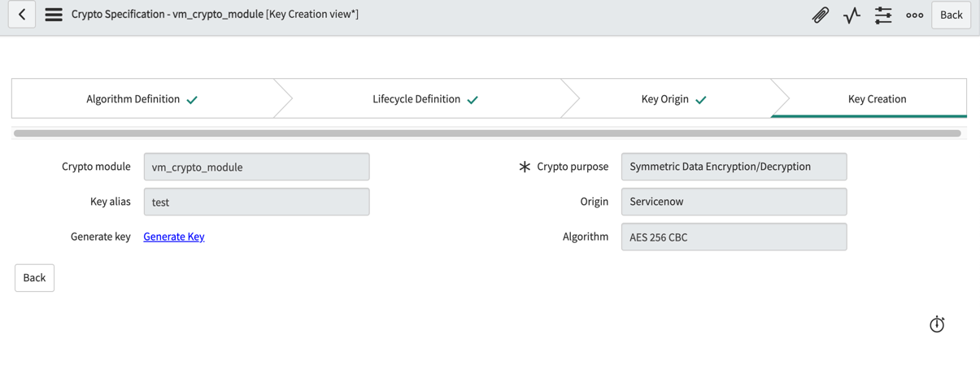This screenshot has height=378, width=980.
Task: Open more options ellipsis menu
Action: (914, 15)
